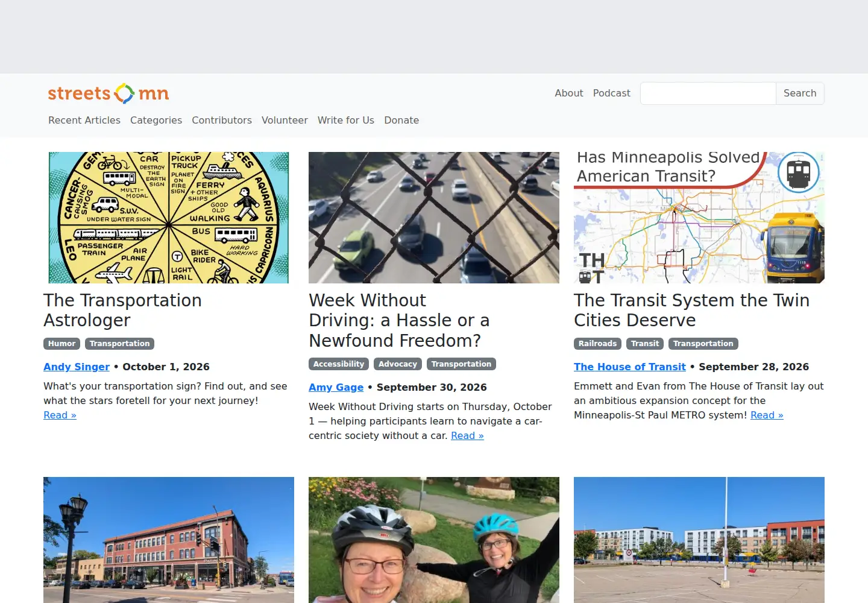Image resolution: width=868 pixels, height=603 pixels.
Task: Open the highway traffic fence photo
Action: (x=434, y=218)
